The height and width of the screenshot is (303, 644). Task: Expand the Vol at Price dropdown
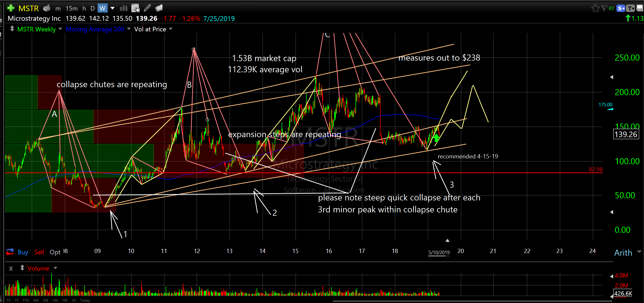(171, 29)
